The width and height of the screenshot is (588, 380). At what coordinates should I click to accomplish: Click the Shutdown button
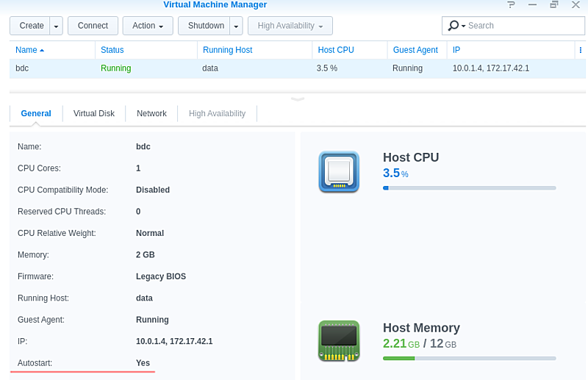coord(205,26)
